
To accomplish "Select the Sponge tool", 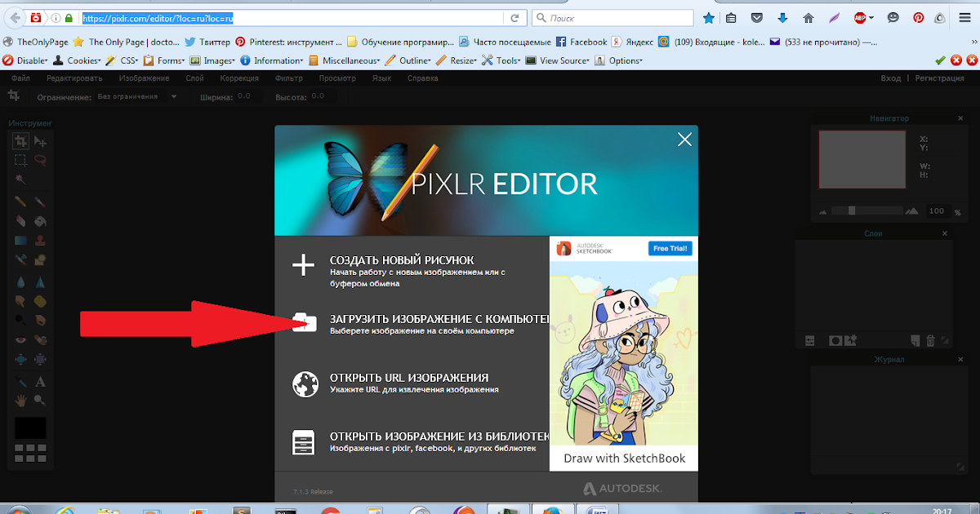I will 40,300.
